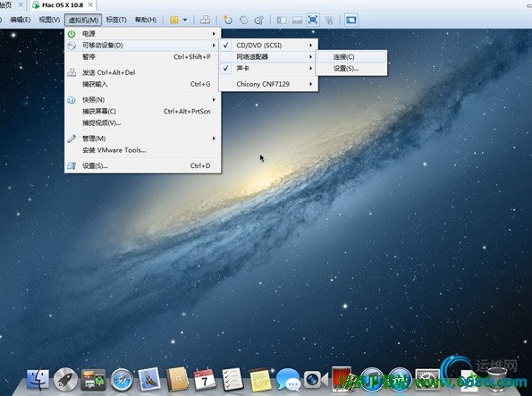532x396 pixels.
Task: Toggle the sidebar library view toolbar icon
Action: [x=282, y=20]
